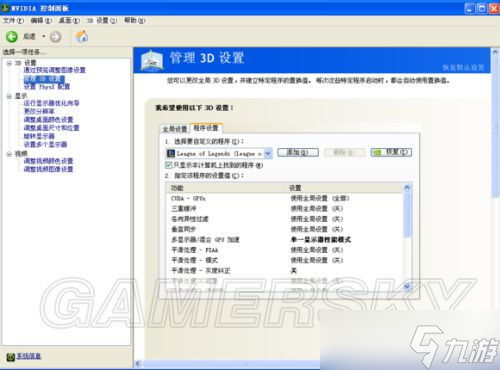Click main panel scroll up arrow
Image resolution: width=500 pixels, height=370 pixels.
(495, 52)
